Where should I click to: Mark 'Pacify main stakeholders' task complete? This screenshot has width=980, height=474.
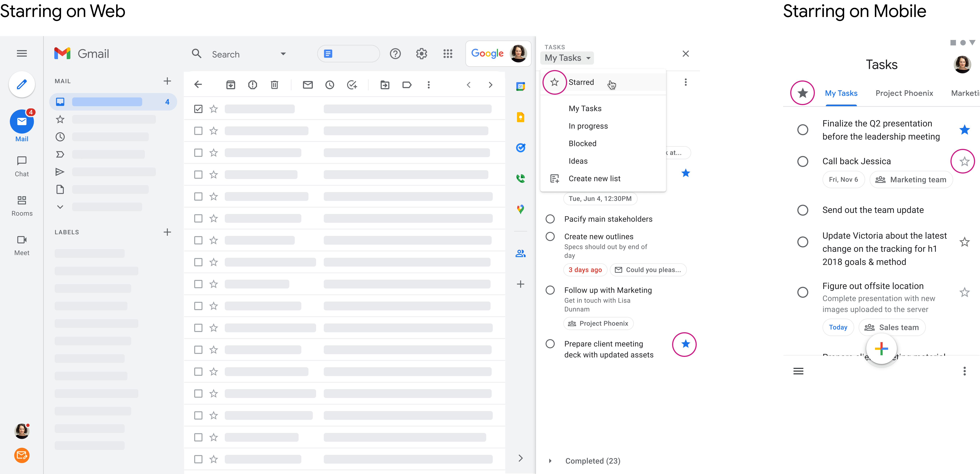(x=550, y=219)
